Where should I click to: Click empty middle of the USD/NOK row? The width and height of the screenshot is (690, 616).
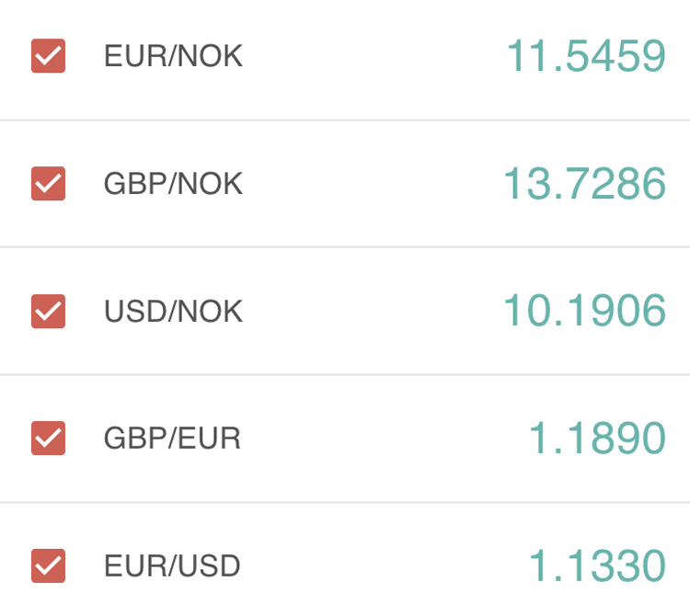point(368,311)
